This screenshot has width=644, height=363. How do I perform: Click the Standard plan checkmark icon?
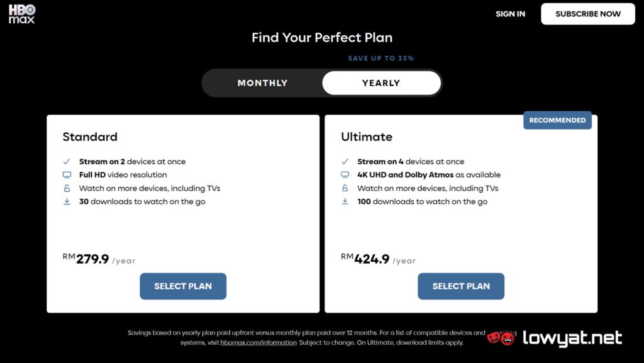click(x=67, y=162)
